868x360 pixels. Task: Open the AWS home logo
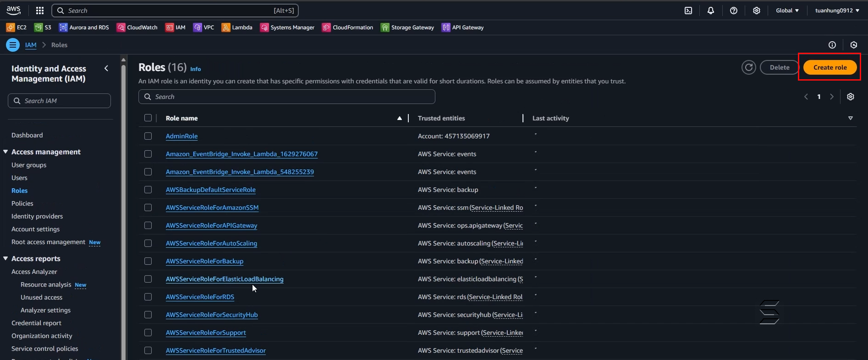pos(13,10)
